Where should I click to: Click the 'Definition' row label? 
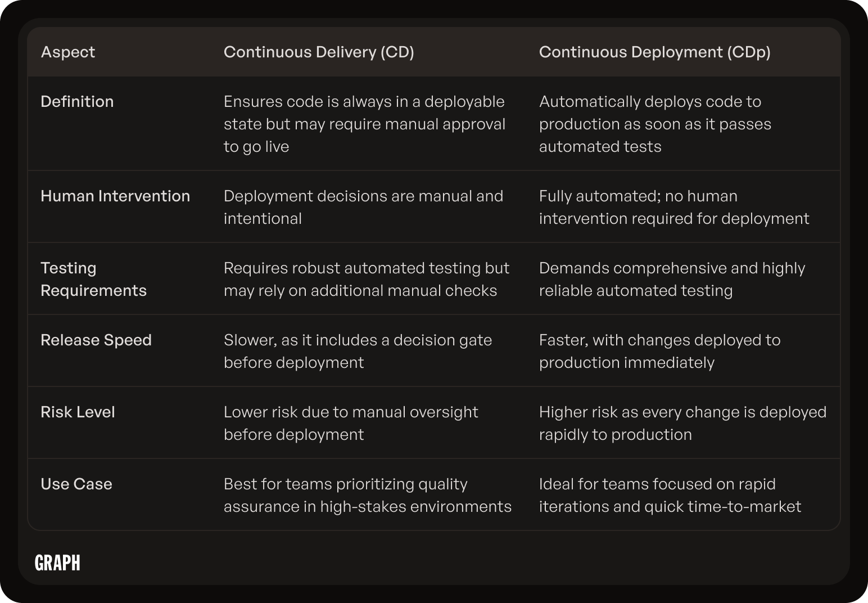pyautogui.click(x=77, y=101)
